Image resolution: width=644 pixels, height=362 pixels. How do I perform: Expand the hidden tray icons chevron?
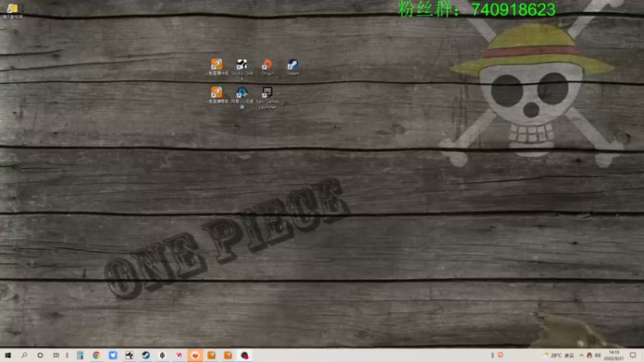tap(581, 355)
